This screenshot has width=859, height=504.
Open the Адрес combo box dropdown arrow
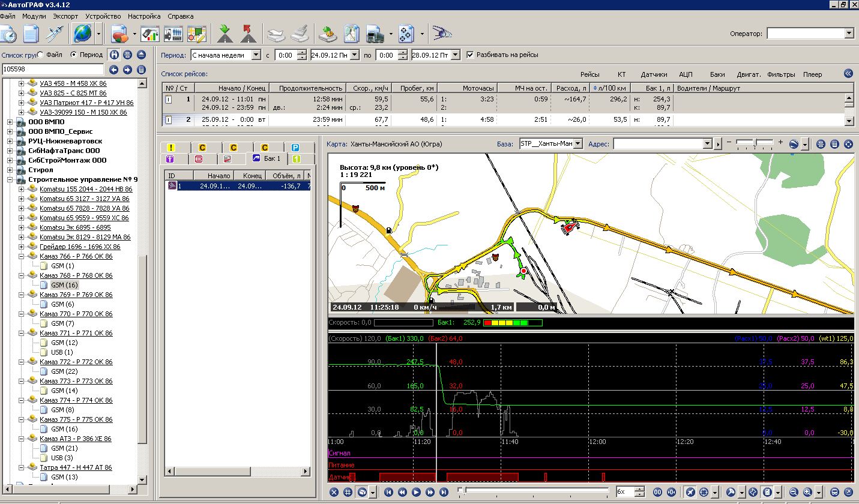pos(707,144)
